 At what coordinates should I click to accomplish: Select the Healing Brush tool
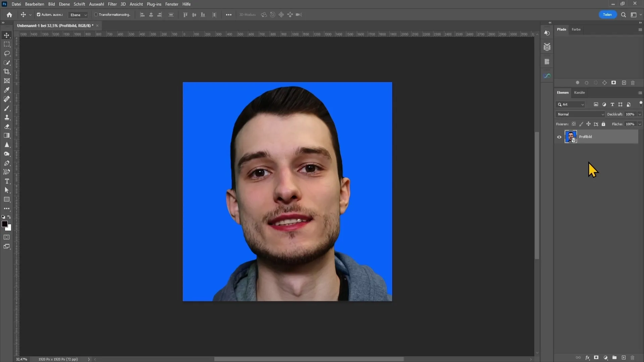[x=7, y=99]
